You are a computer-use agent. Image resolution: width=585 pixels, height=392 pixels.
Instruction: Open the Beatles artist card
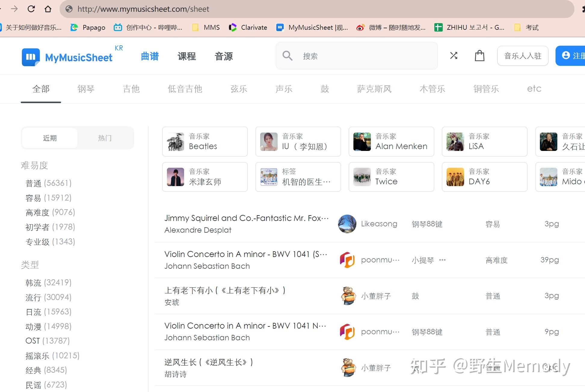click(x=205, y=141)
